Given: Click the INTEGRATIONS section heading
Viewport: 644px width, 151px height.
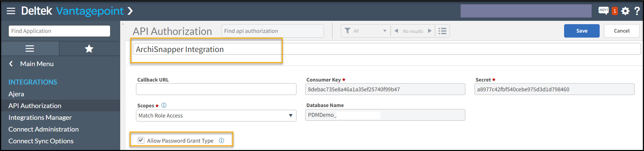Looking at the screenshot, I should pyautogui.click(x=33, y=82).
